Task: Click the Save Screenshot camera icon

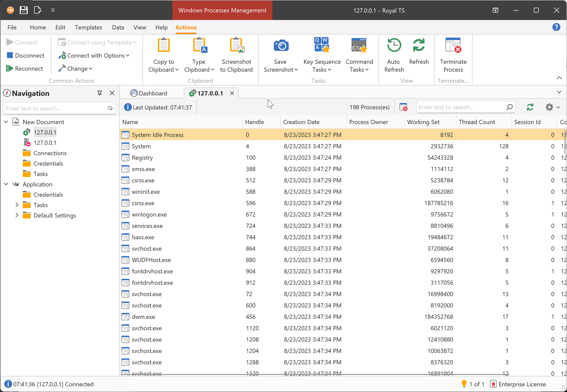Action: (281, 45)
